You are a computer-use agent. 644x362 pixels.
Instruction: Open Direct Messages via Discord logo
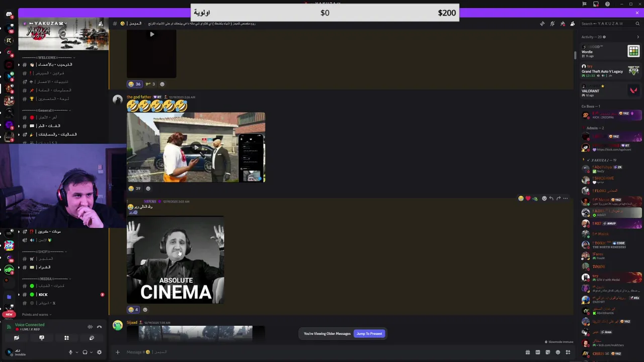[9, 14]
